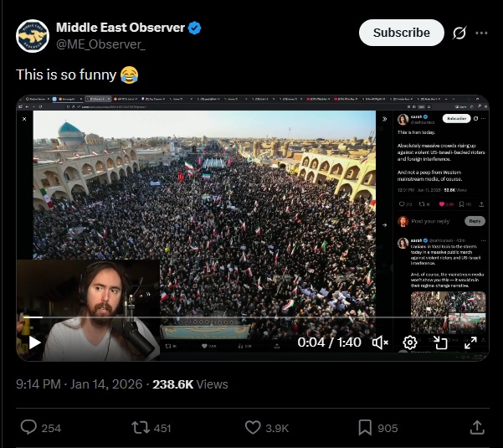View the 238.6K Views analytics

coord(190,384)
